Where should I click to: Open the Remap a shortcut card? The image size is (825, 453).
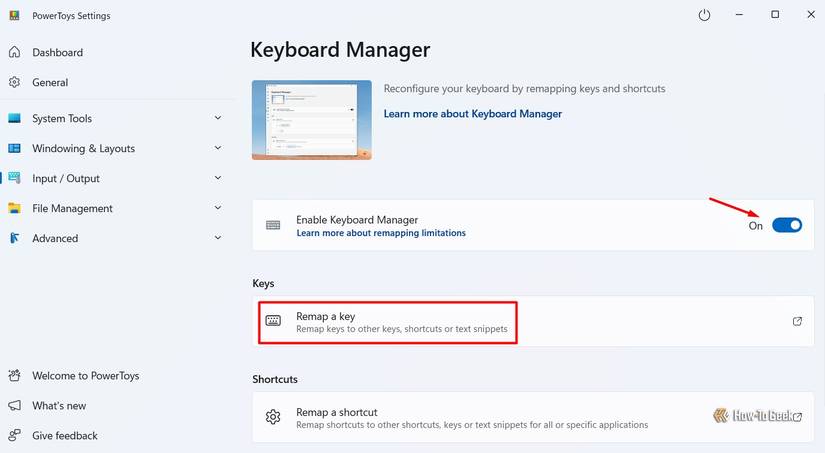point(533,417)
